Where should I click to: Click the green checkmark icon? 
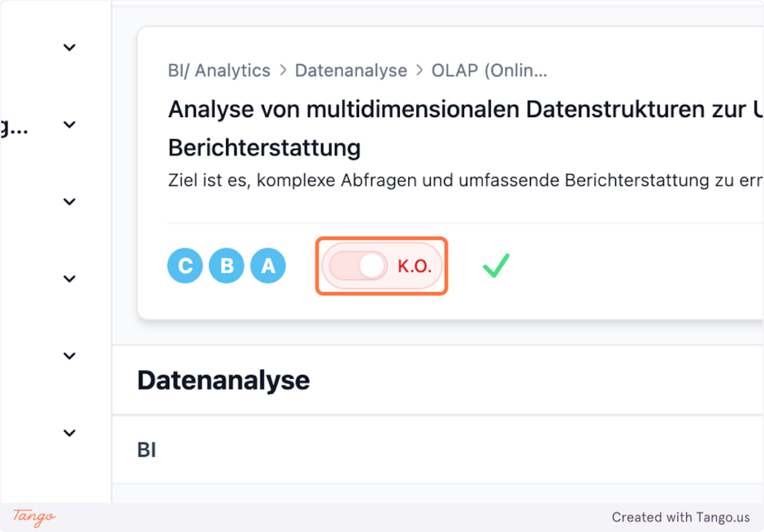[x=495, y=266]
